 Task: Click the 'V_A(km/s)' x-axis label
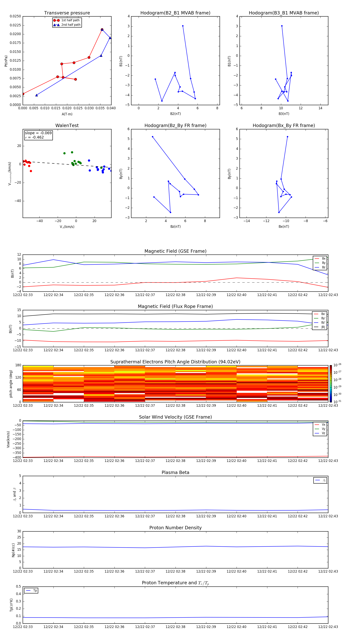tap(67, 227)
